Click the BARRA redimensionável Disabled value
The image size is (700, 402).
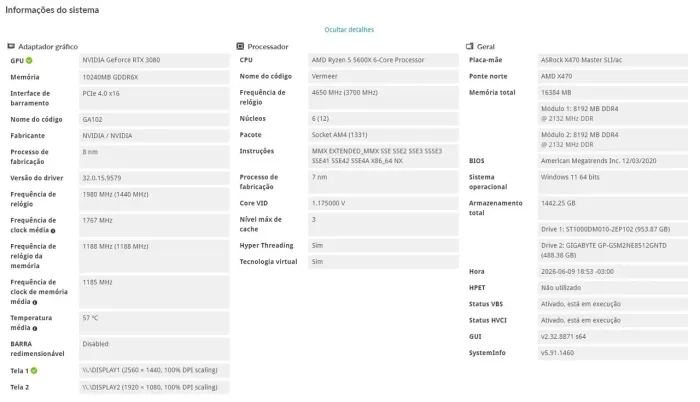(x=154, y=349)
